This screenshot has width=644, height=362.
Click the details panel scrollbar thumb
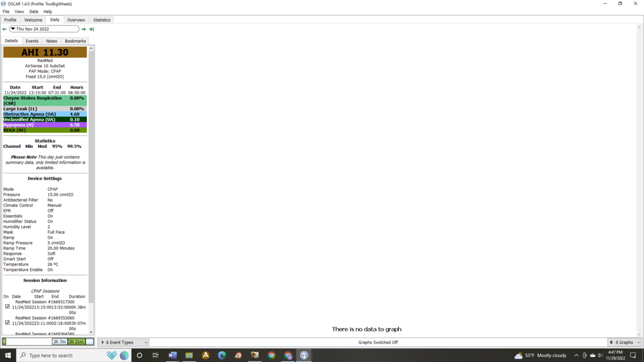(91, 177)
